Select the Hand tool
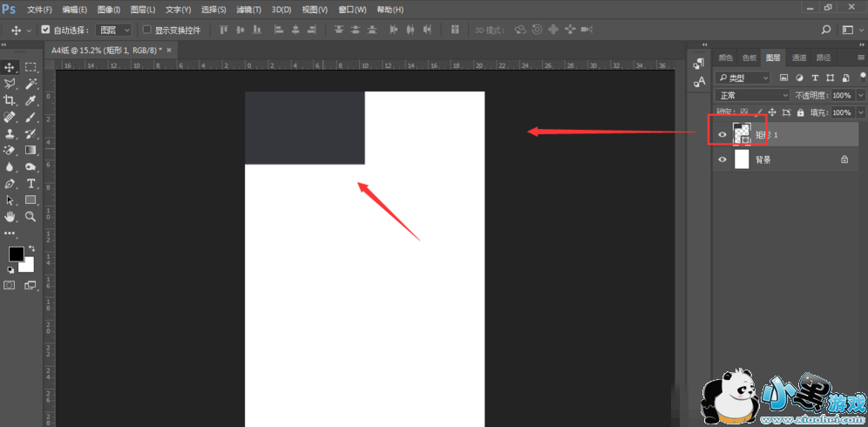This screenshot has height=427, width=868. point(10,216)
